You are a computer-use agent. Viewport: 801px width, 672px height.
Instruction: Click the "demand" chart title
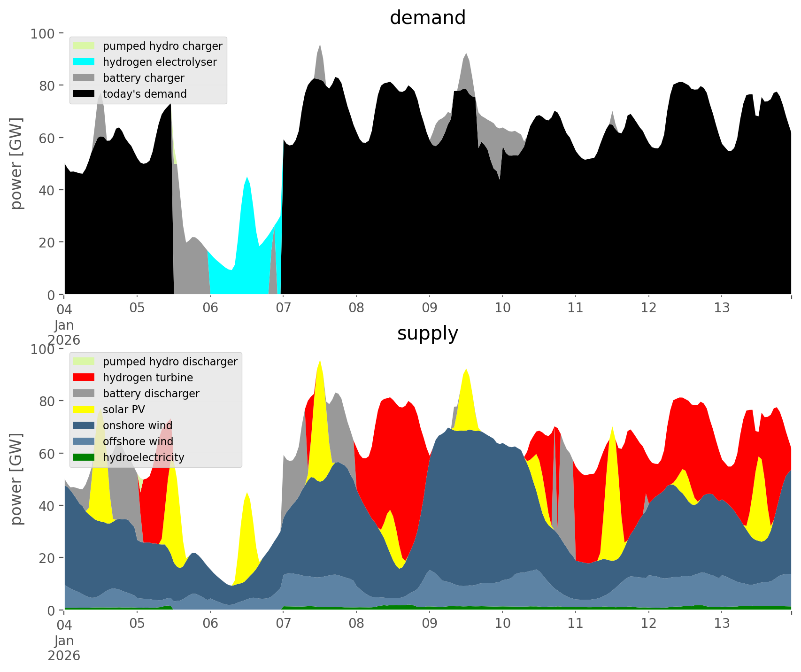coord(427,18)
